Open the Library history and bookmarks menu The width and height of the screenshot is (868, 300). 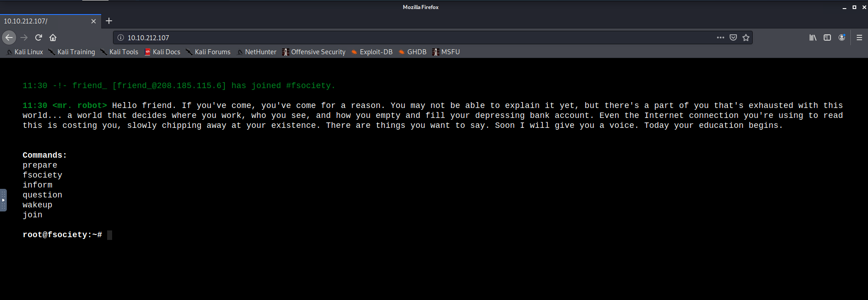point(813,37)
